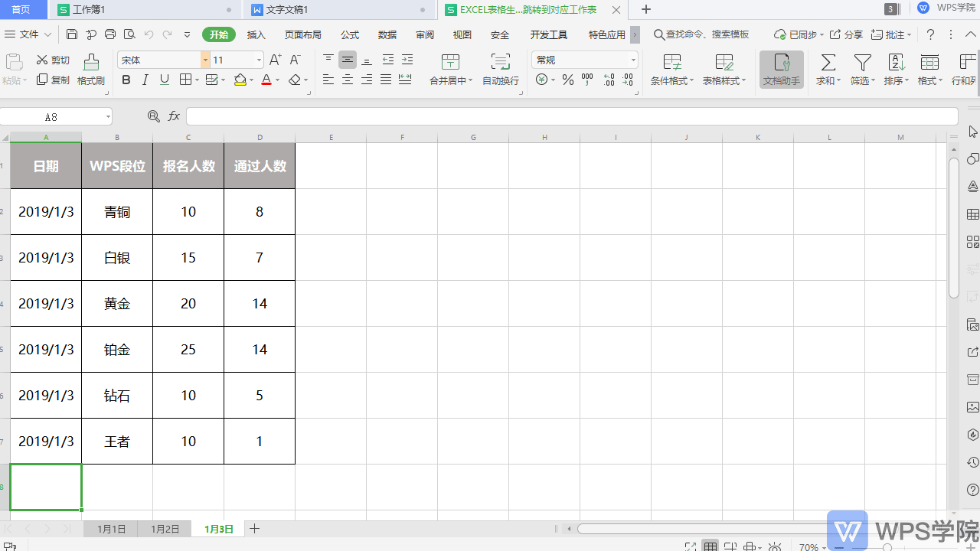Click the Increase Font Size icon

[x=276, y=60]
